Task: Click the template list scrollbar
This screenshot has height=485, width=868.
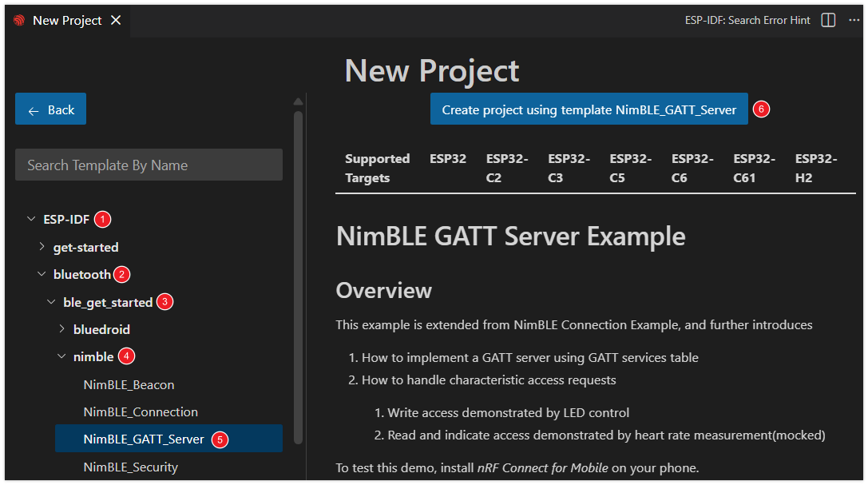Action: [x=298, y=272]
